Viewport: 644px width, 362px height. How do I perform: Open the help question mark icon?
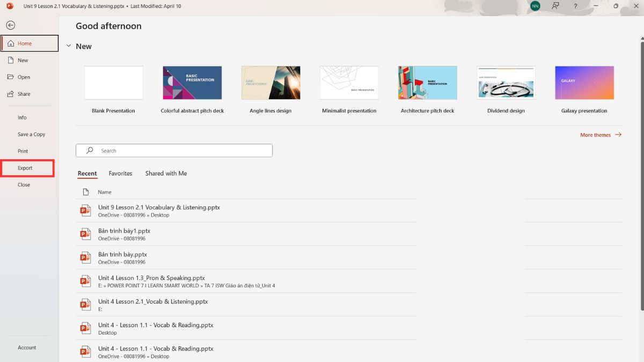575,6
